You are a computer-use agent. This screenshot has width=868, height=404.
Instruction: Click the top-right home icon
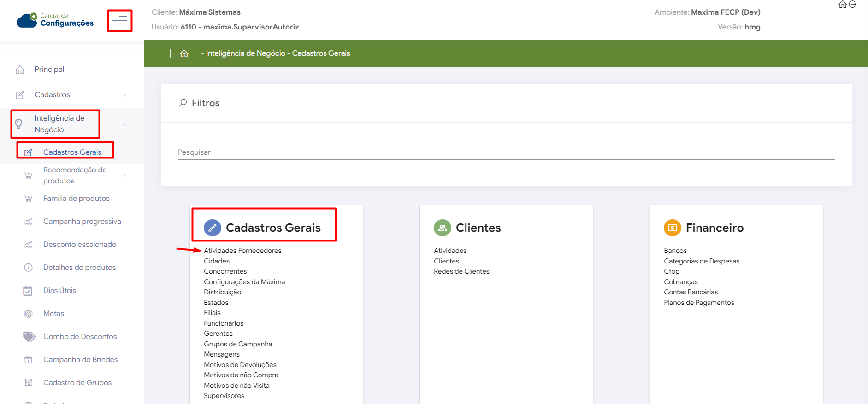click(x=843, y=5)
